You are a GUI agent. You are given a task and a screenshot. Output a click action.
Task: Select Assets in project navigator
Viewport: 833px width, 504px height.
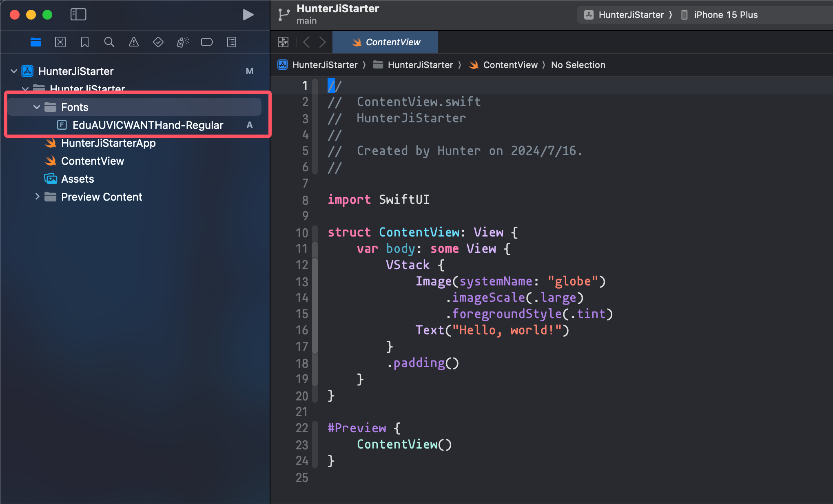[x=77, y=178]
